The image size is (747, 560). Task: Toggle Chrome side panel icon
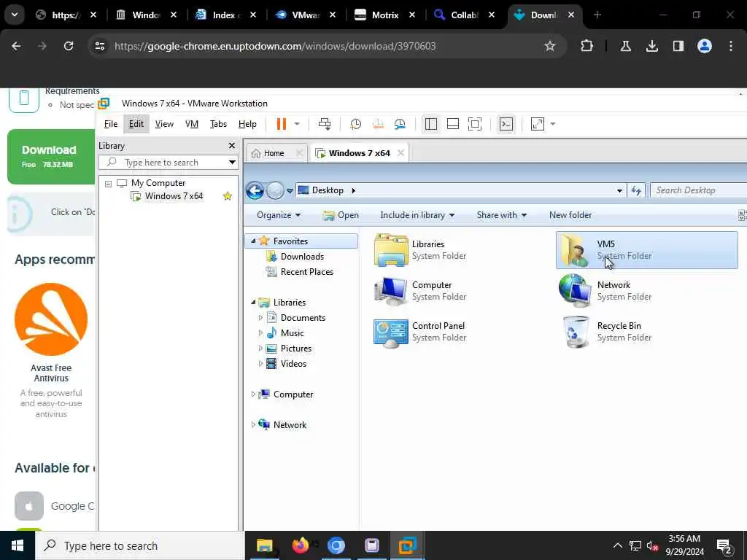[x=678, y=46]
